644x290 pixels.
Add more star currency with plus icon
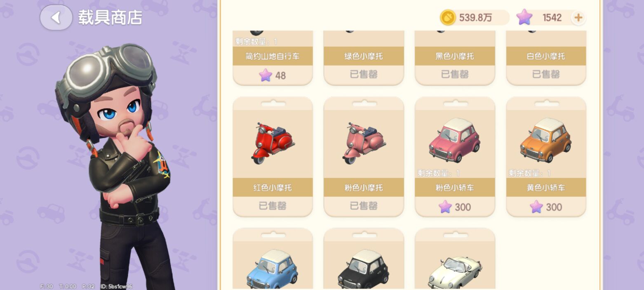(578, 17)
